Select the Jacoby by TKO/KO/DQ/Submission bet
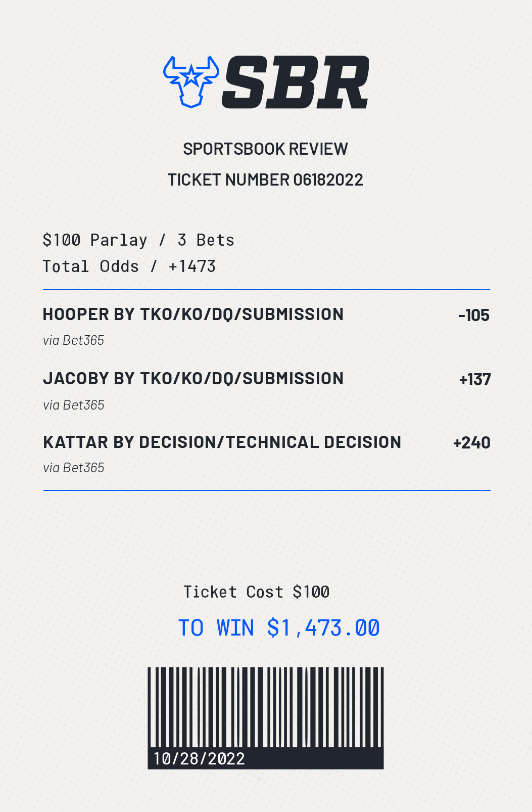The width and height of the screenshot is (532, 812). 193,379
